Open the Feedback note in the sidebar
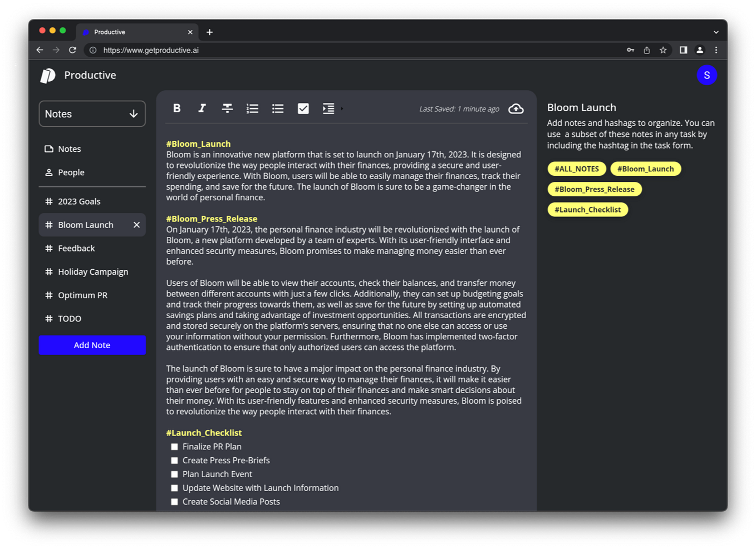The width and height of the screenshot is (756, 549). tap(76, 248)
